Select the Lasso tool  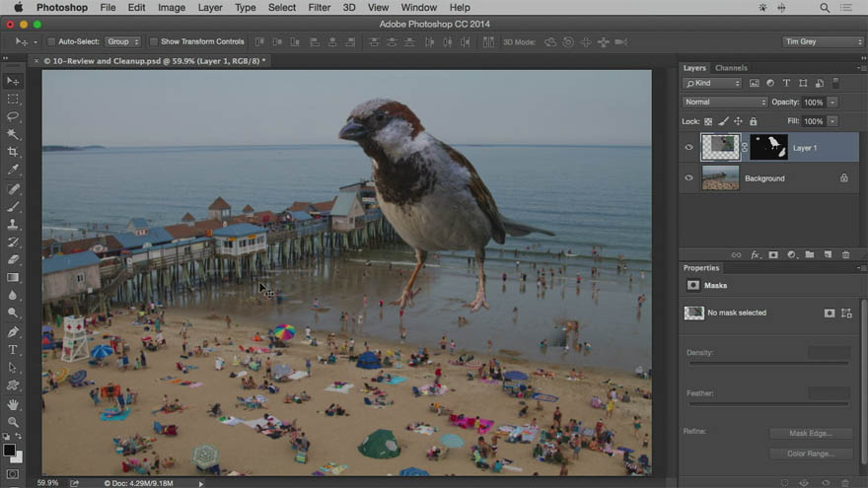click(x=13, y=116)
